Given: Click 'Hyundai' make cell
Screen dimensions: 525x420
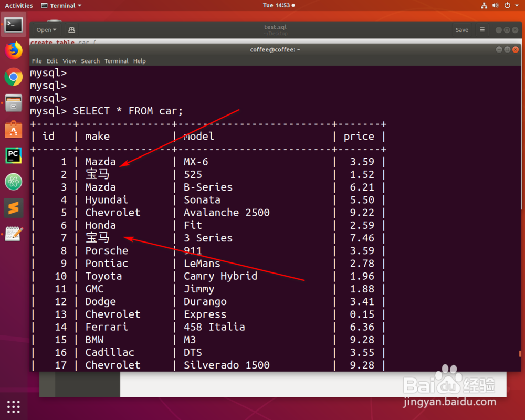Looking at the screenshot, I should click(107, 200).
